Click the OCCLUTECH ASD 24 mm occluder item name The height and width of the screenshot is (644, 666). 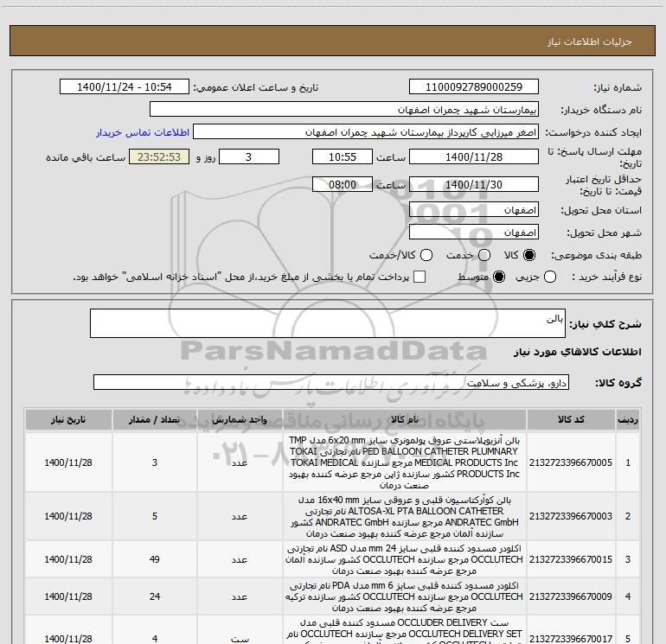click(x=405, y=559)
